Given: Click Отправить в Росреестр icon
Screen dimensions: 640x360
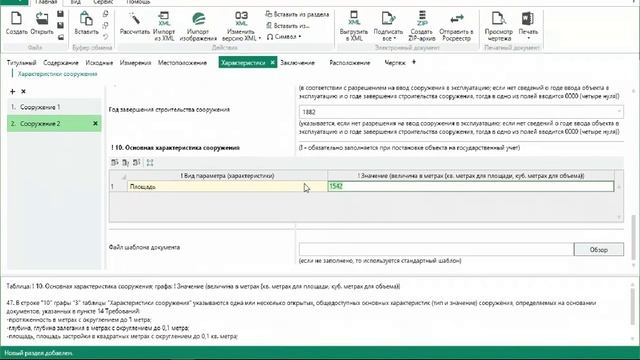Looking at the screenshot, I should point(456,26).
